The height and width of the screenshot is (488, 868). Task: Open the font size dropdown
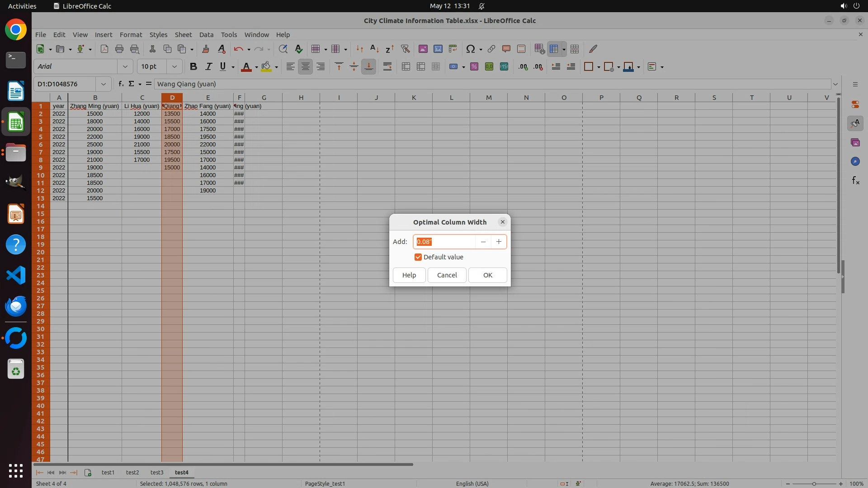(x=174, y=66)
